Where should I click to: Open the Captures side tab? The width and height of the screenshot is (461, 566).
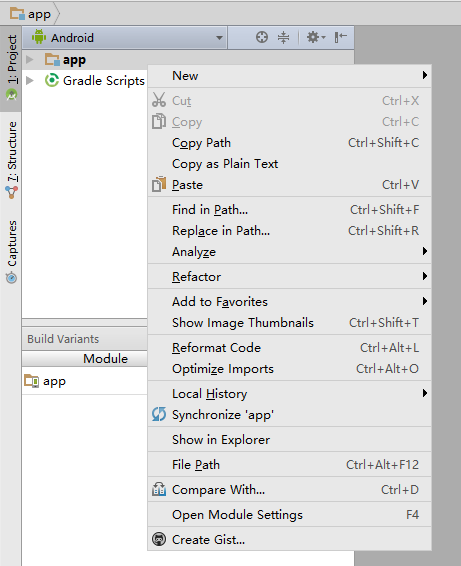(x=11, y=251)
